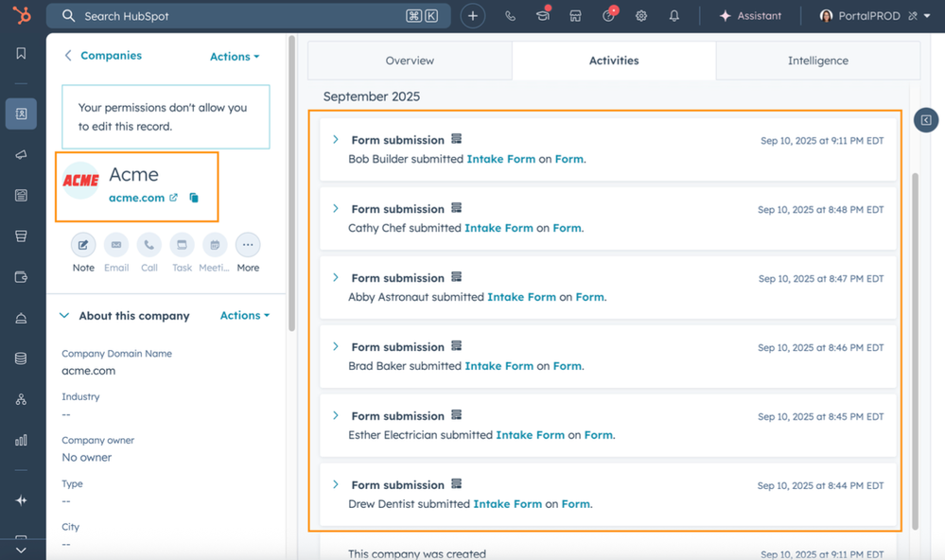This screenshot has height=560, width=945.
Task: Switch to the Overview tab
Action: (x=409, y=60)
